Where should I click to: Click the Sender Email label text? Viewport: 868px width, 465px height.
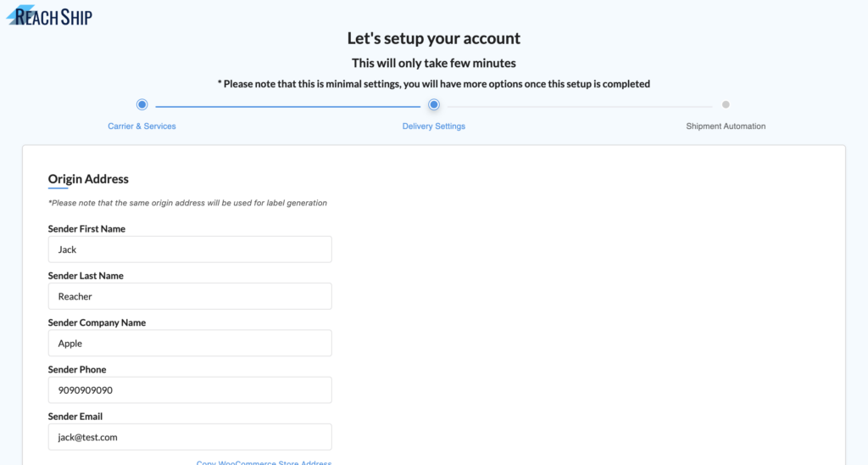[x=75, y=417]
